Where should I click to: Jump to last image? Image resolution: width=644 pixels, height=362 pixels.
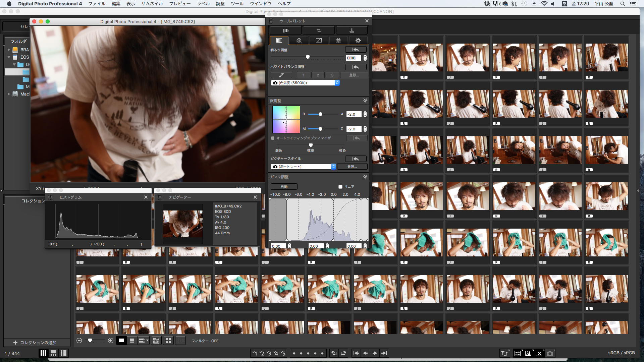(384, 353)
